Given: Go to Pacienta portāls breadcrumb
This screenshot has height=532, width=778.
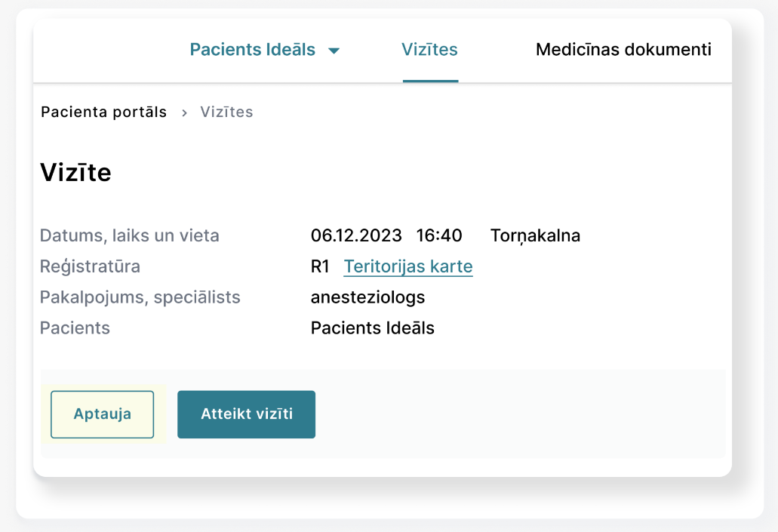Looking at the screenshot, I should [103, 112].
